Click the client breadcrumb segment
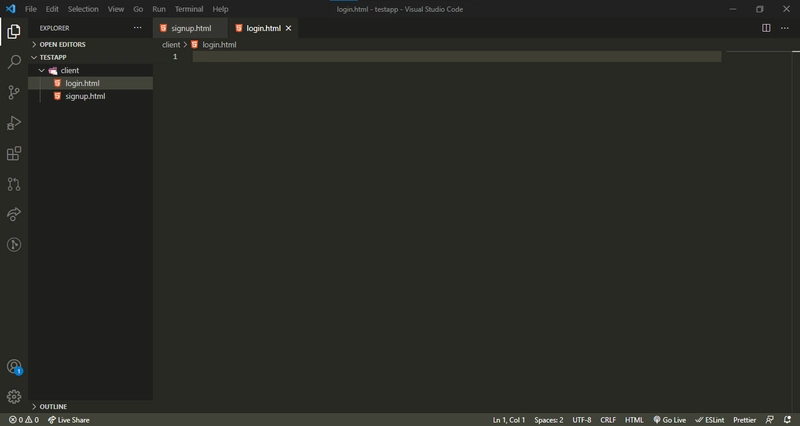The image size is (800, 426). click(171, 44)
